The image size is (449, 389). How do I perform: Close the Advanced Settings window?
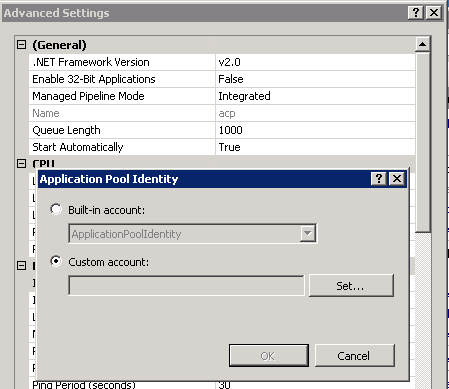434,13
